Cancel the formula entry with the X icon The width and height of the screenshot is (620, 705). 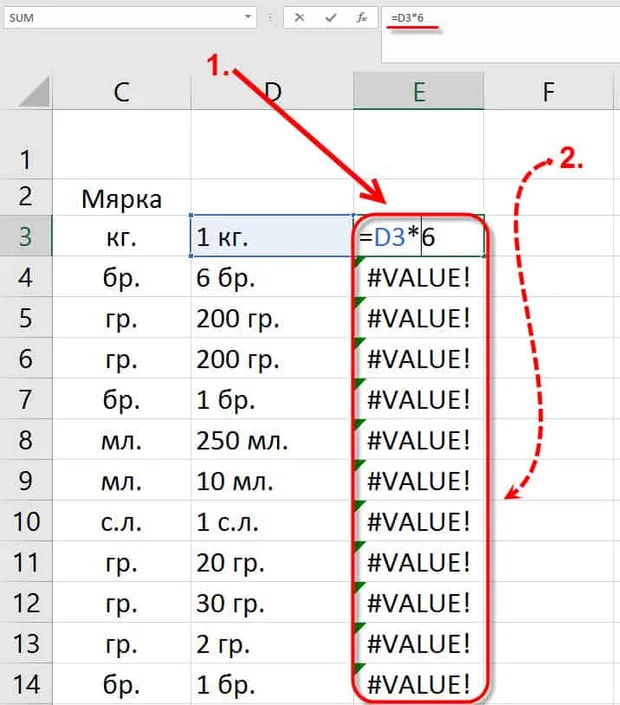(299, 18)
